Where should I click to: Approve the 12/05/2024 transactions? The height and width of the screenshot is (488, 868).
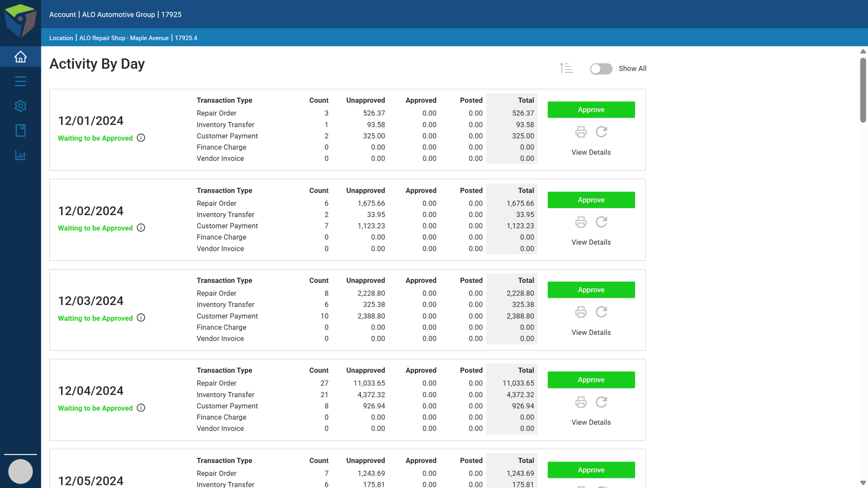(x=591, y=470)
